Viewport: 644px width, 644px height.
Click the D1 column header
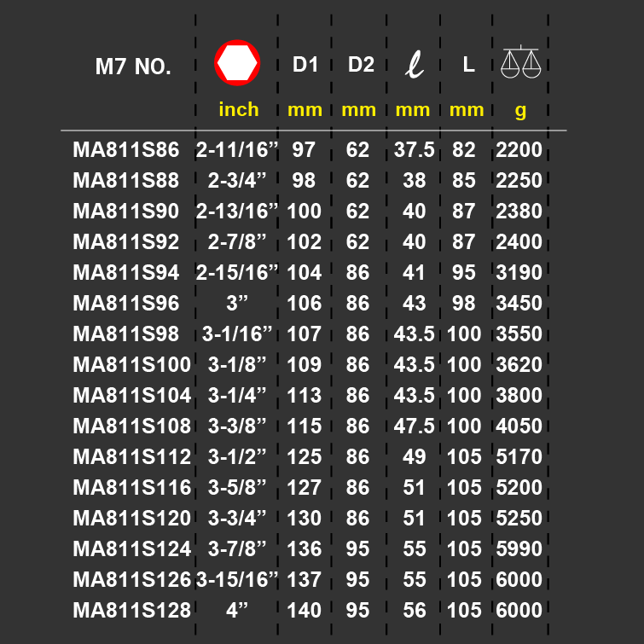tap(305, 65)
